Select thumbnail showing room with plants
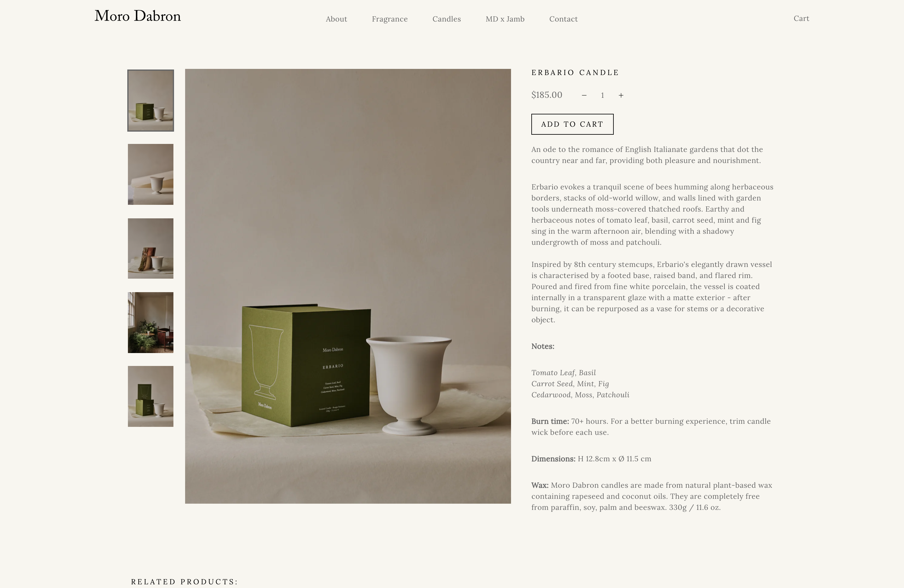The height and width of the screenshot is (588, 904). pos(150,323)
